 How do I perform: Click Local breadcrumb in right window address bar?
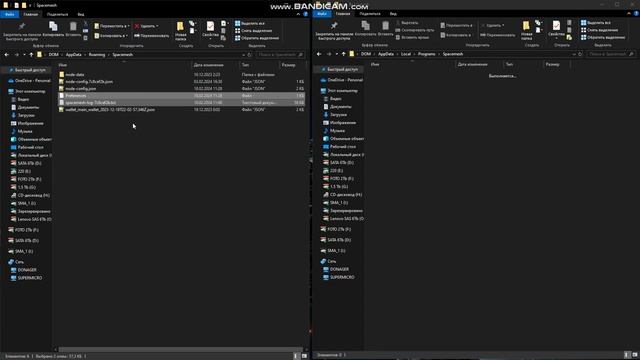pyautogui.click(x=406, y=54)
